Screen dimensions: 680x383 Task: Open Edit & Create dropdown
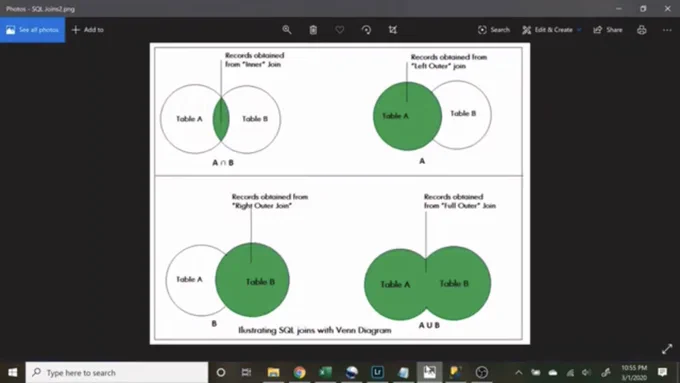coord(551,29)
